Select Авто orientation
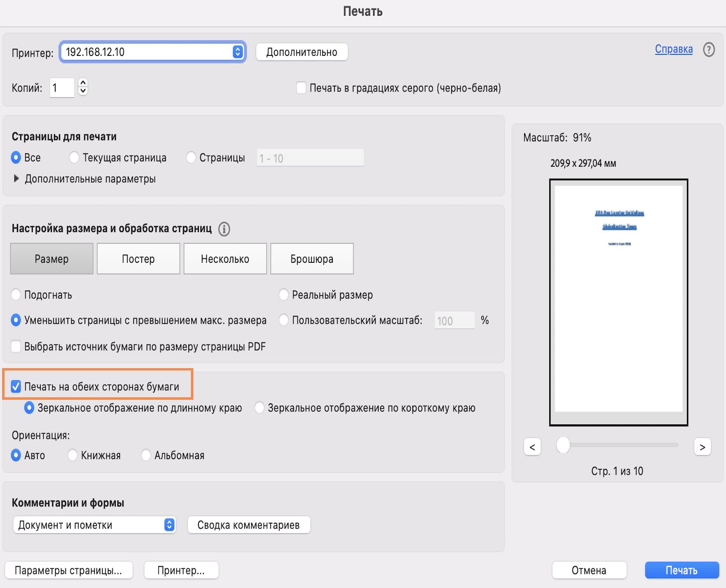 pos(16,455)
